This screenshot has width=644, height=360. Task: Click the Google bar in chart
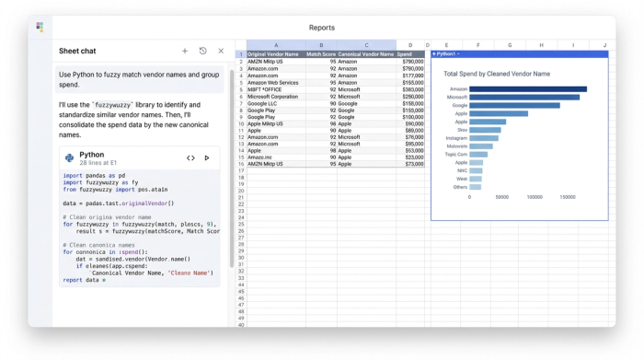coord(514,106)
